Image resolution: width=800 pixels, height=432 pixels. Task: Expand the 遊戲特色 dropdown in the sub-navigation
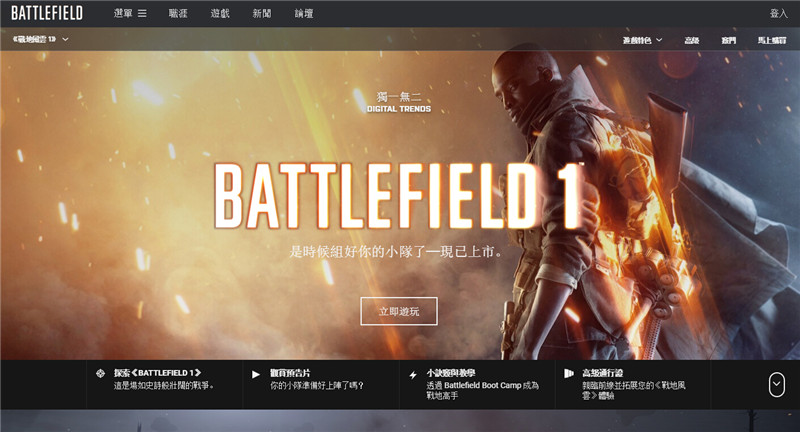point(642,40)
